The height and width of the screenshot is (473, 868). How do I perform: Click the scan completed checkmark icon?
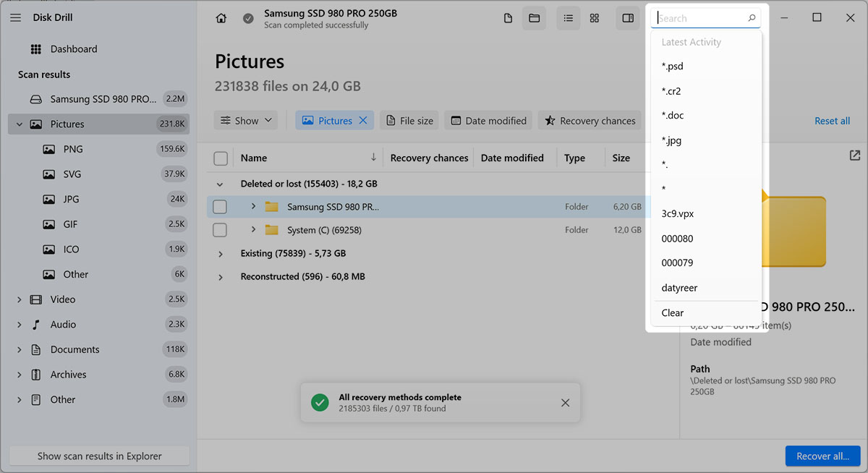point(248,19)
